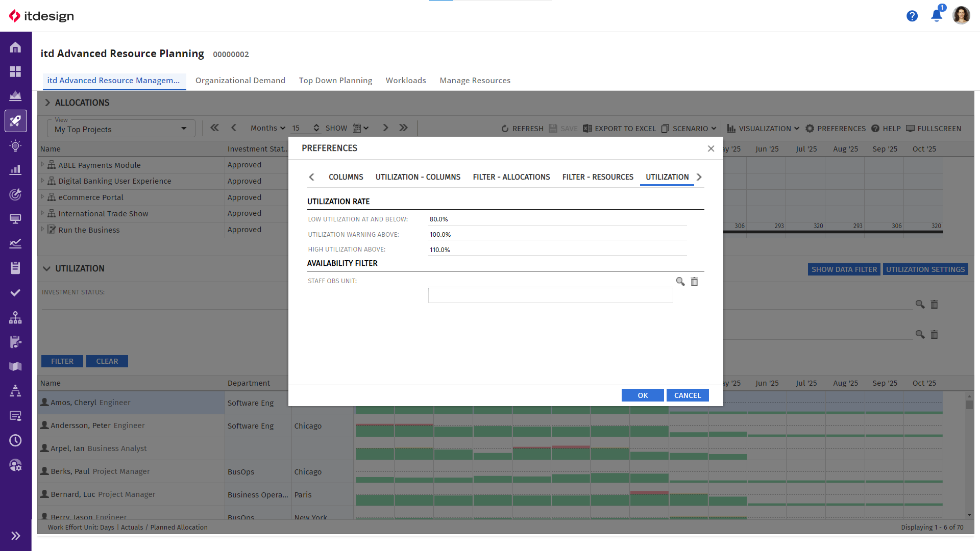Expand the ABLE Payments Module row
This screenshot has width=980, height=551.
[42, 164]
